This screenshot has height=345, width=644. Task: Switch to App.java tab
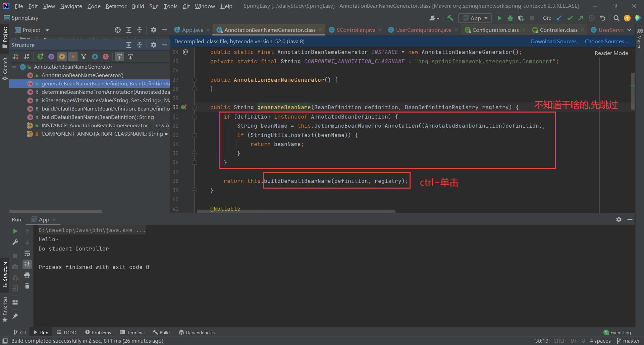[x=192, y=30]
